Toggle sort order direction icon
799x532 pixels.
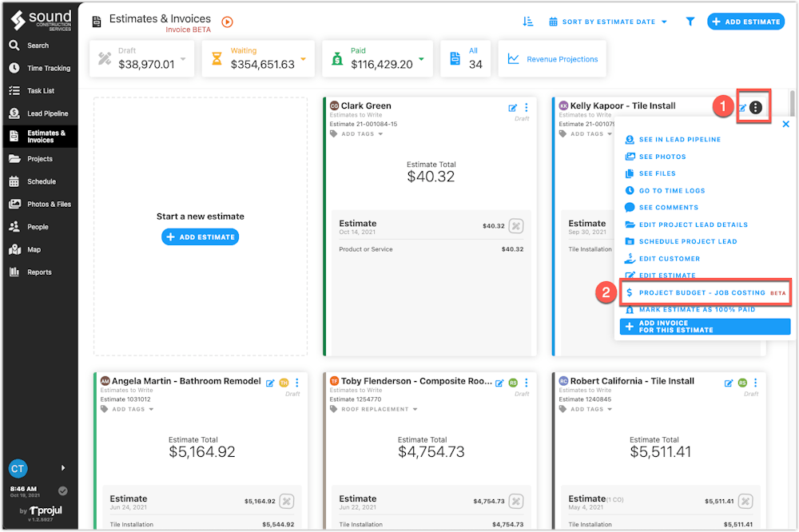pos(528,22)
